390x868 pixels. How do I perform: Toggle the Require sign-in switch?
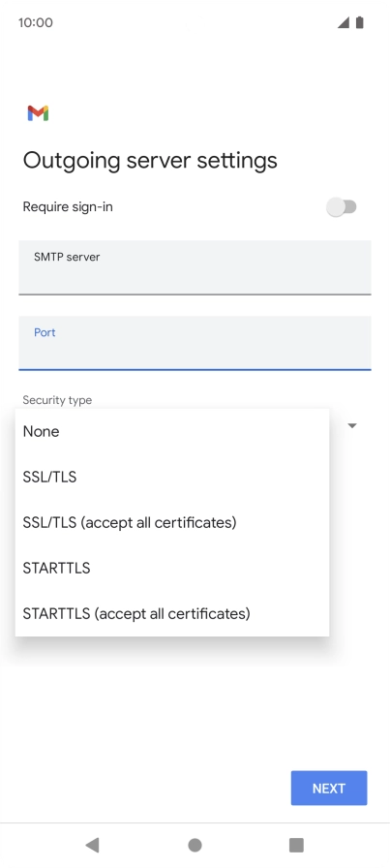tap(342, 207)
